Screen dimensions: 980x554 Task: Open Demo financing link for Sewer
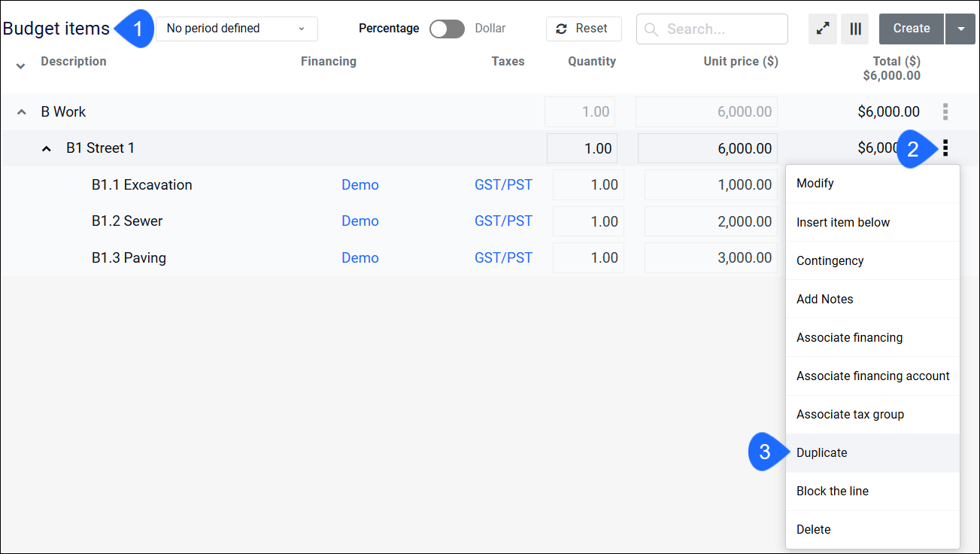(x=360, y=221)
